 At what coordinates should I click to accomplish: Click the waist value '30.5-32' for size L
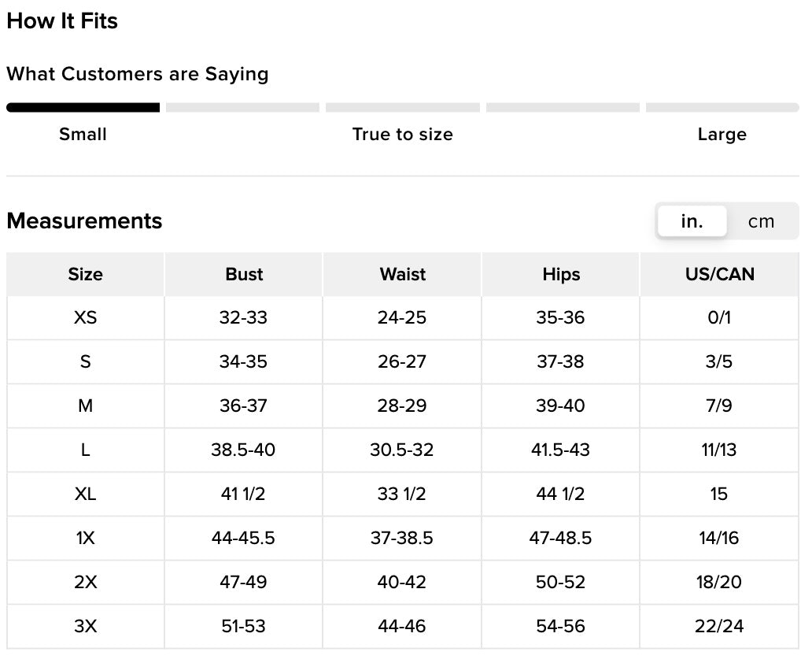tap(402, 450)
